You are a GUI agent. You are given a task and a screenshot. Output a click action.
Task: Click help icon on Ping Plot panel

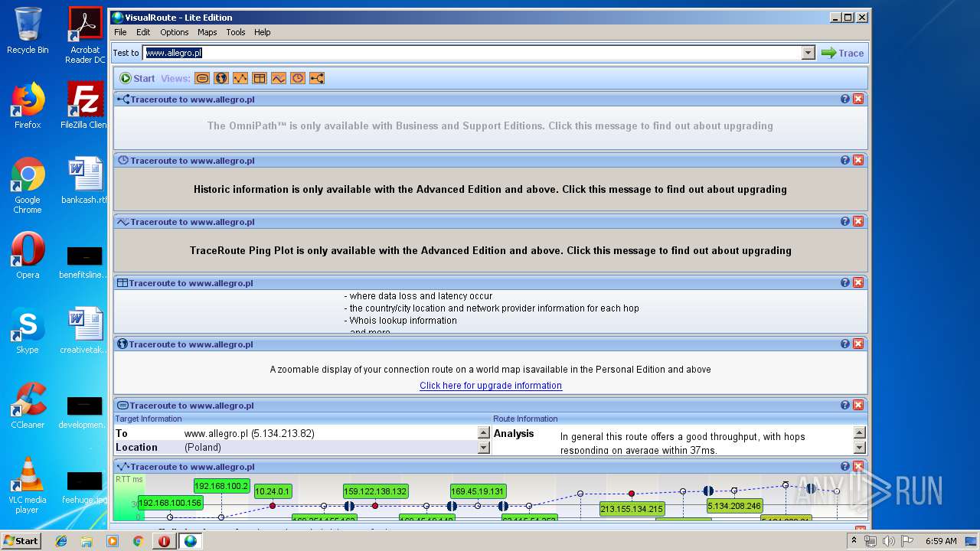click(x=845, y=221)
